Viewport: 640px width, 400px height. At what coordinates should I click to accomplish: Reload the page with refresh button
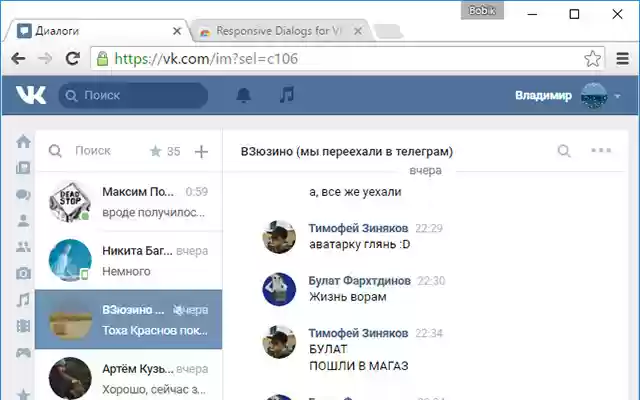(73, 58)
